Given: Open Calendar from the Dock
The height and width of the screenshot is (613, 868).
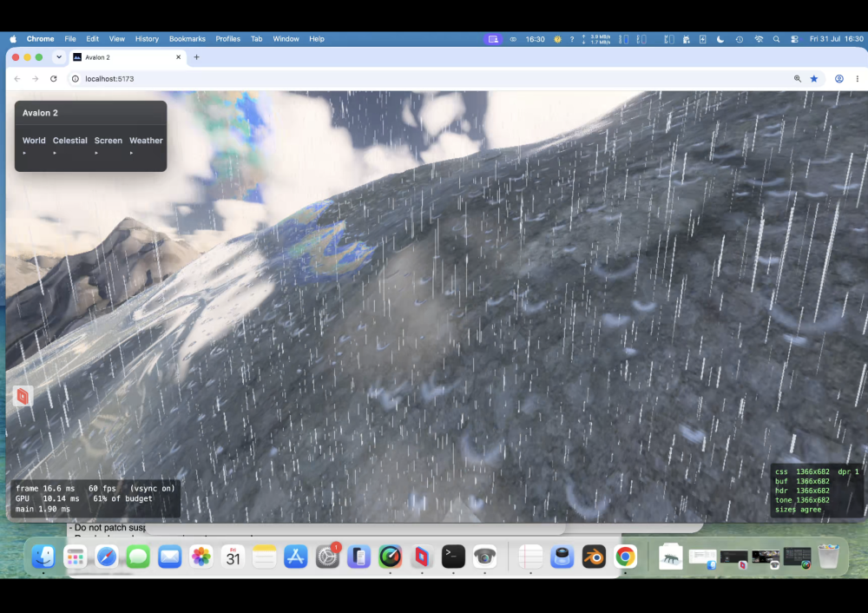Looking at the screenshot, I should click(x=233, y=557).
